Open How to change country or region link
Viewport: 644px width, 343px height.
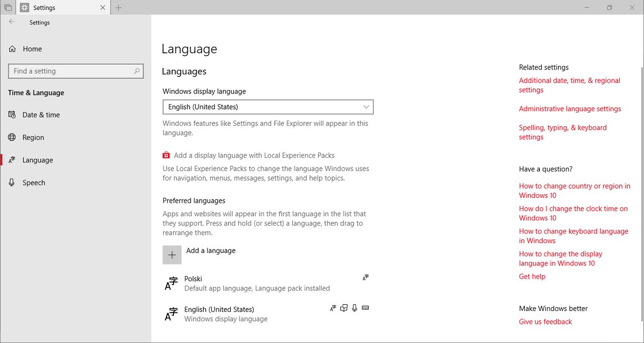575,191
